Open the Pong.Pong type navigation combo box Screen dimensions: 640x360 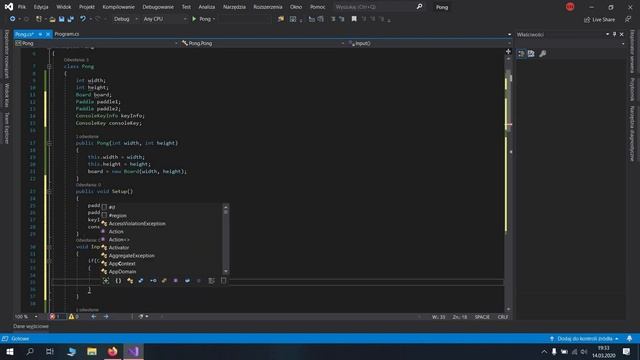[x=262, y=43]
